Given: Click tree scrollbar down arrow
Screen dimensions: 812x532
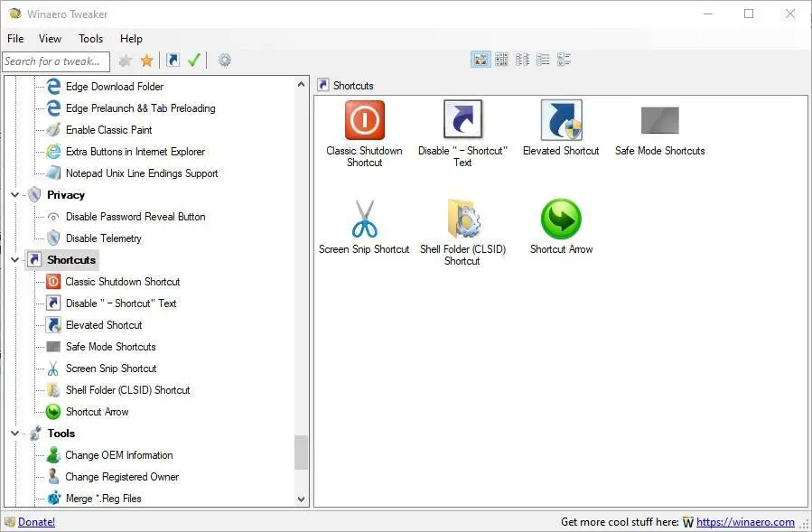Looking at the screenshot, I should point(301,499).
